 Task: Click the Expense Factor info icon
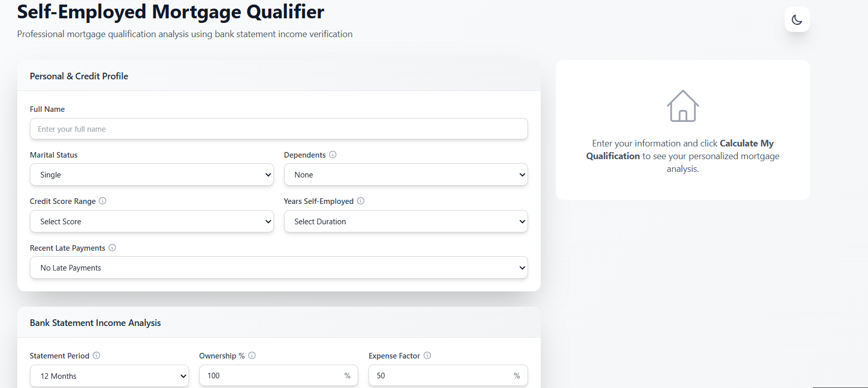pos(427,355)
